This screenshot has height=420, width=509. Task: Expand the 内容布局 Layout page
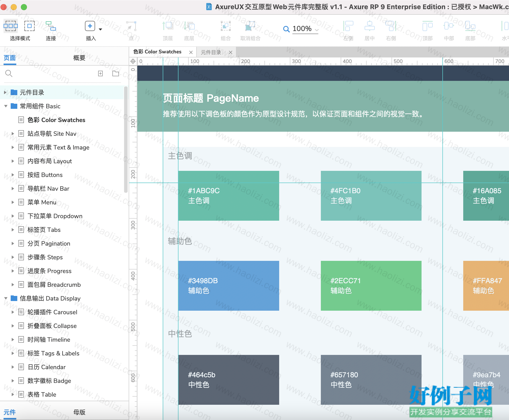pos(13,161)
